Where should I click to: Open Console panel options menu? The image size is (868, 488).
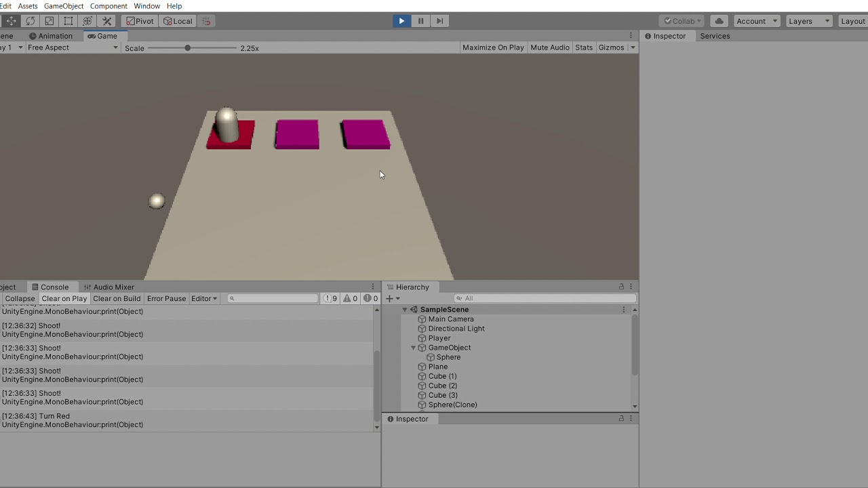tap(373, 287)
